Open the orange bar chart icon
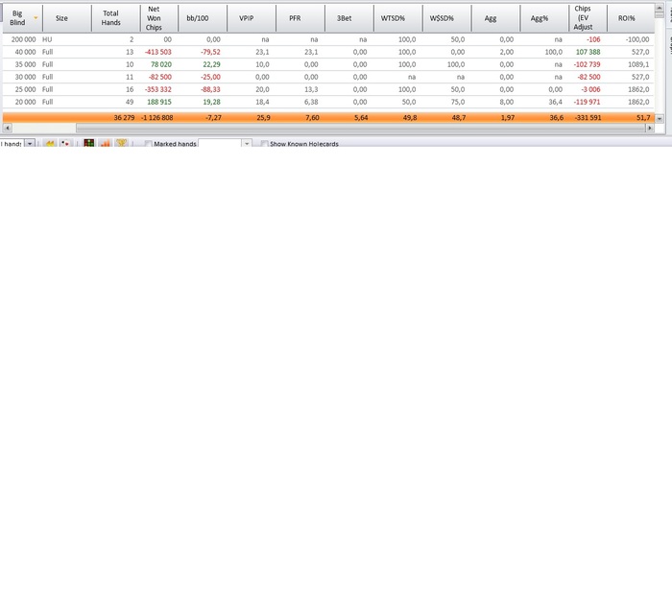Viewport: 672px width, 616px height. [x=105, y=144]
